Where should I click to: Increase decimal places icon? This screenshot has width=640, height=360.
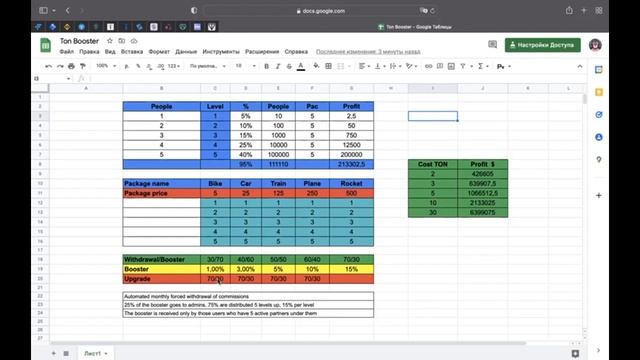click(x=160, y=66)
